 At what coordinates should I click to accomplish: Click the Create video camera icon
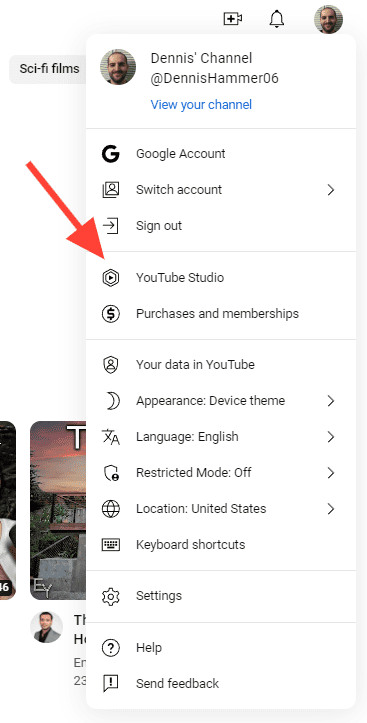(x=233, y=19)
